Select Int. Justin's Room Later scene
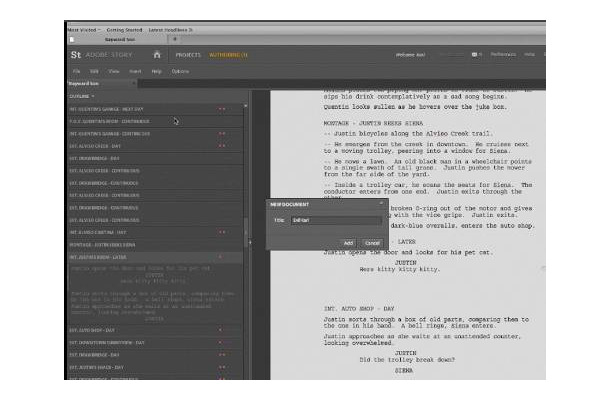Viewport: 610px width, 400px height. [156, 257]
